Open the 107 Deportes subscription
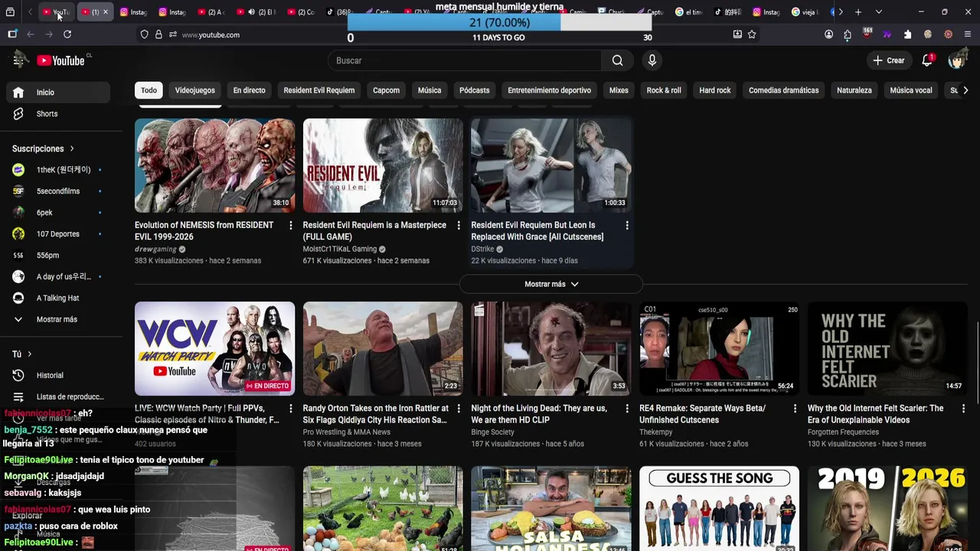 pos(58,234)
